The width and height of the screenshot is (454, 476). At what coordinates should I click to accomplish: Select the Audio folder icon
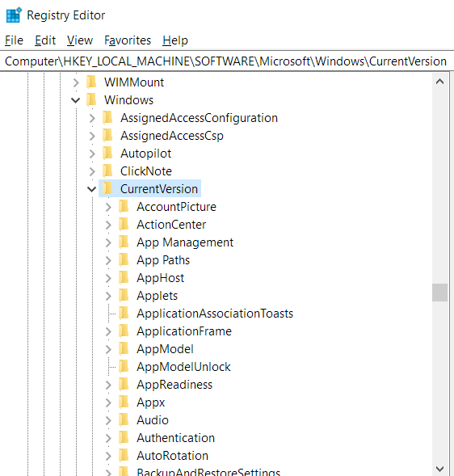(124, 420)
